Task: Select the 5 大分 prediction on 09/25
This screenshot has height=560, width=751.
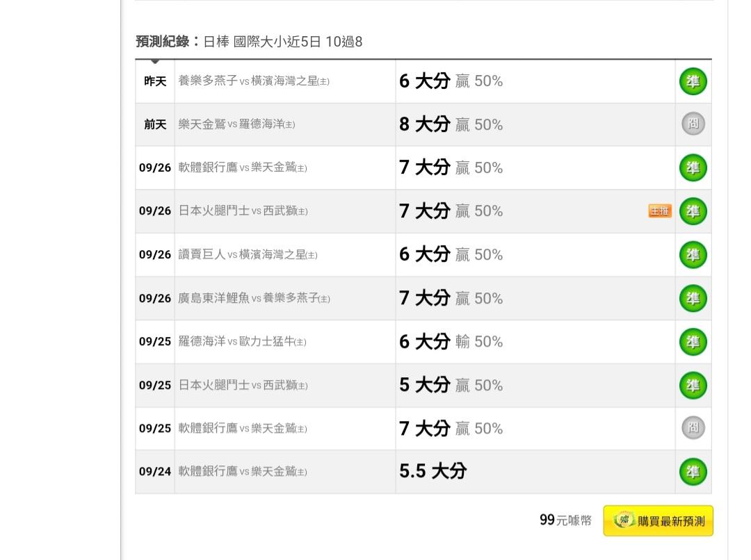Action: pyautogui.click(x=424, y=385)
